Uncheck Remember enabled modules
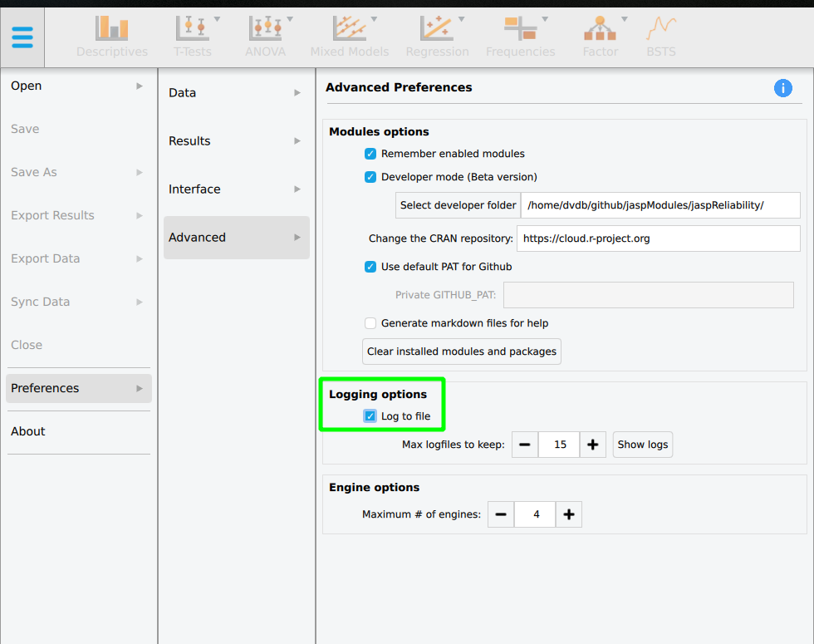This screenshot has height=644, width=814. (370, 154)
